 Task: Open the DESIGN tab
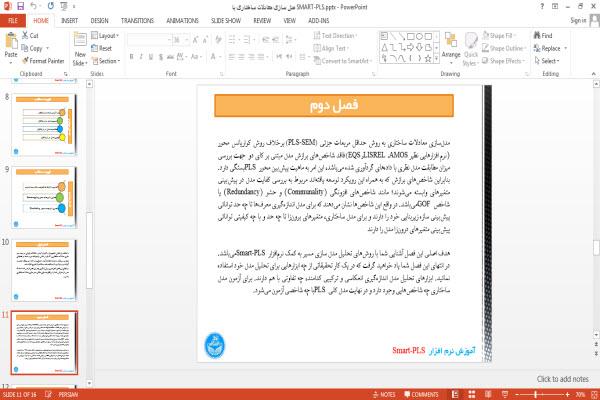[99, 20]
